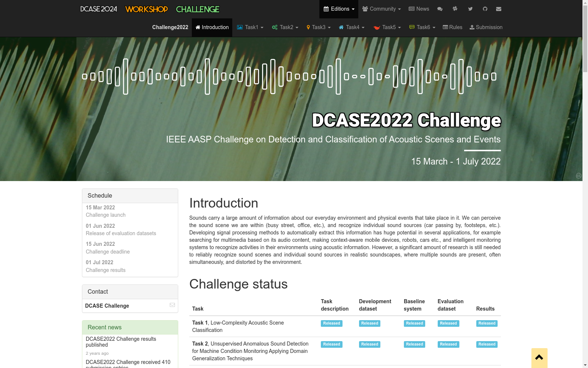
Task: Click '15 Mar 2022' schedule date
Action: [100, 208]
